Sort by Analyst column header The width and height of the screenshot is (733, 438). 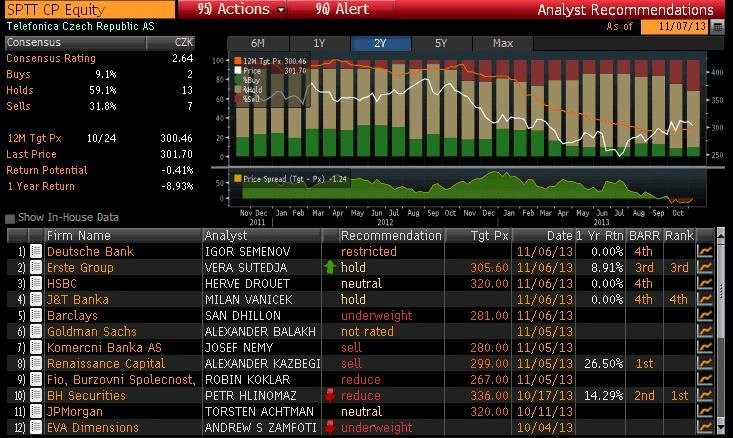[262, 236]
